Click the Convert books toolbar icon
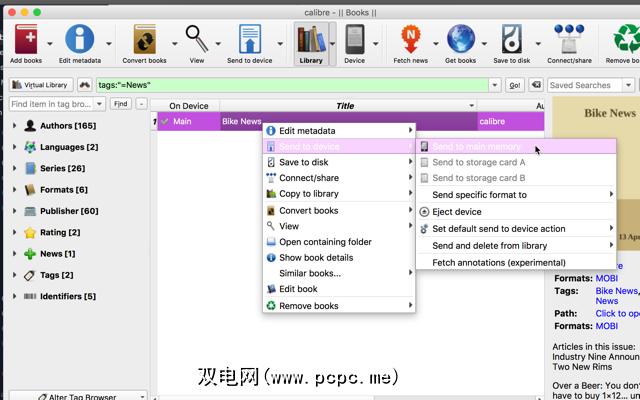Screen dimensions: 640x400 coord(144,39)
